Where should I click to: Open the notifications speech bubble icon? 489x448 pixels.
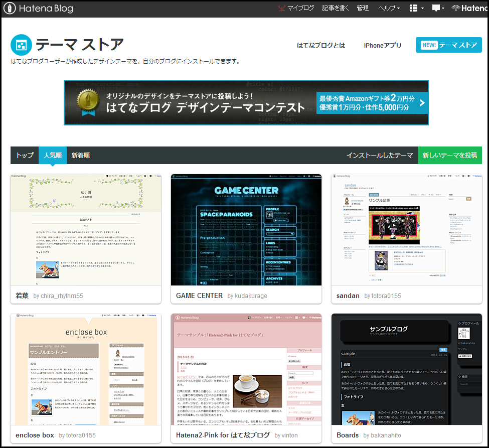point(436,8)
